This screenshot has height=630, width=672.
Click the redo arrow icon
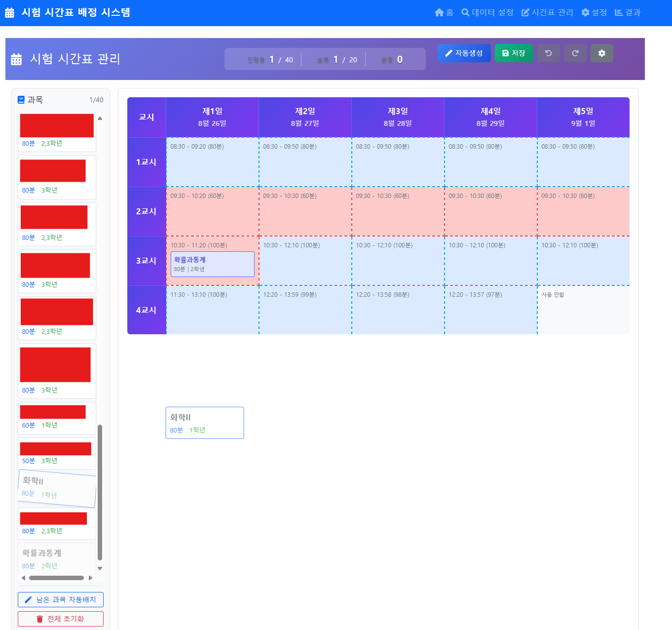pyautogui.click(x=575, y=53)
